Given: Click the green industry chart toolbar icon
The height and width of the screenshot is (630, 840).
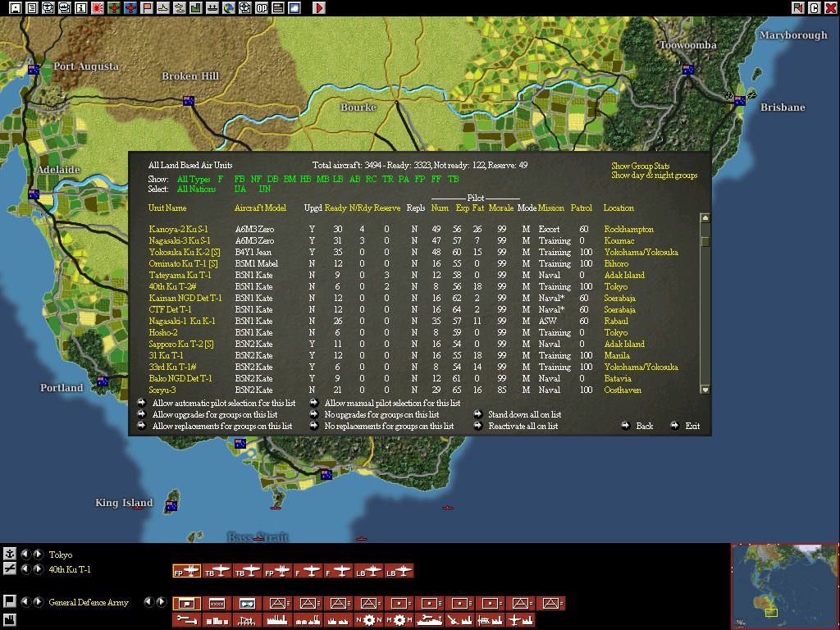Looking at the screenshot, I should click(196, 7).
